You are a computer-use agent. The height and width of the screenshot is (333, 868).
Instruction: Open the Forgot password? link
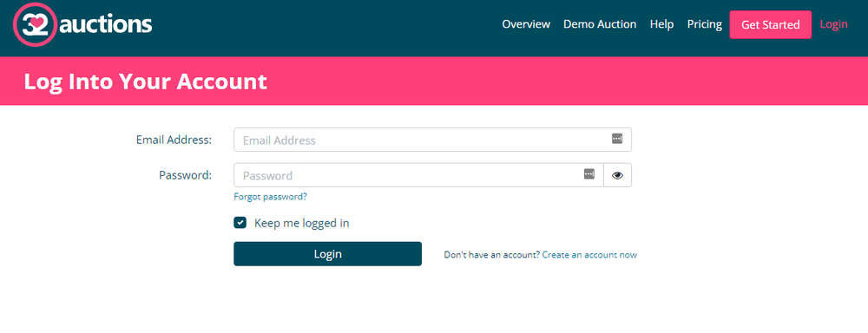(270, 196)
